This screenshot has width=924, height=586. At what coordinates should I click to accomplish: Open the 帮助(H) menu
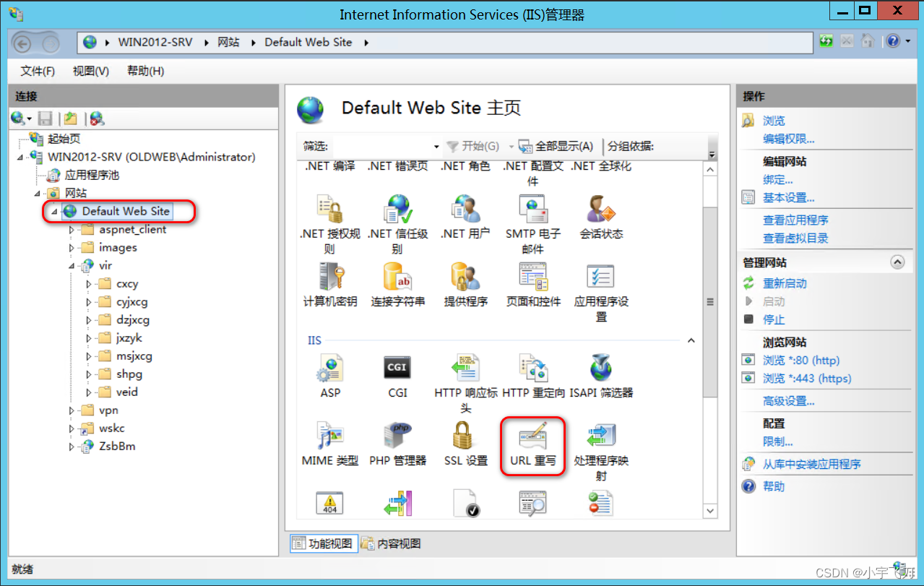pos(145,71)
